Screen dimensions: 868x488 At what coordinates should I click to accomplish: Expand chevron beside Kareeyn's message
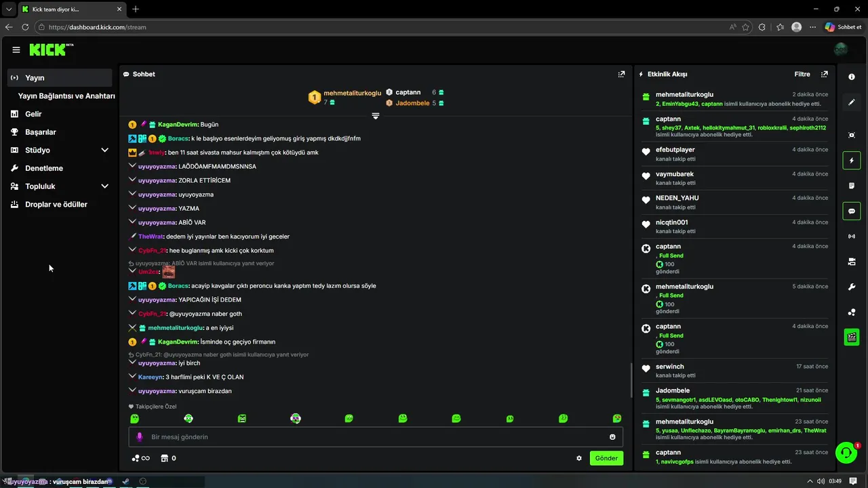point(133,375)
